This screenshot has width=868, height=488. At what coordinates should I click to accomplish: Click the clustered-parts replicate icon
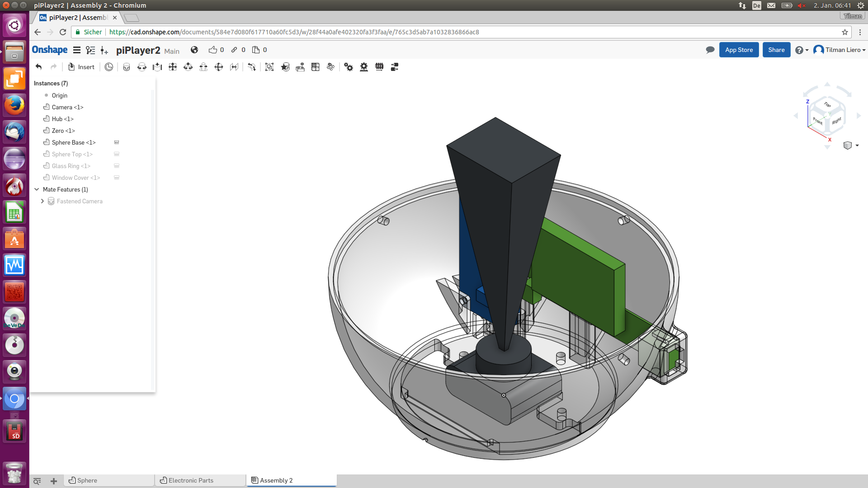click(x=331, y=67)
